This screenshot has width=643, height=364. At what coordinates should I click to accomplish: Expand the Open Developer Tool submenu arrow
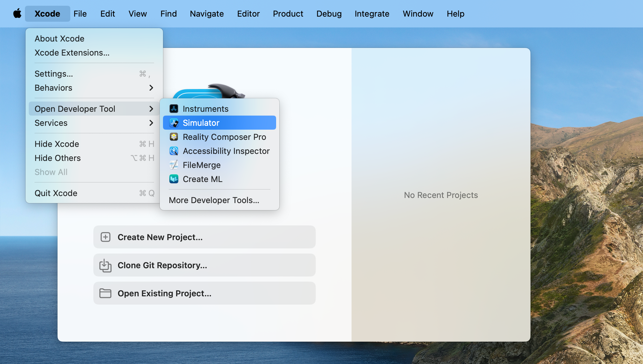click(x=151, y=109)
